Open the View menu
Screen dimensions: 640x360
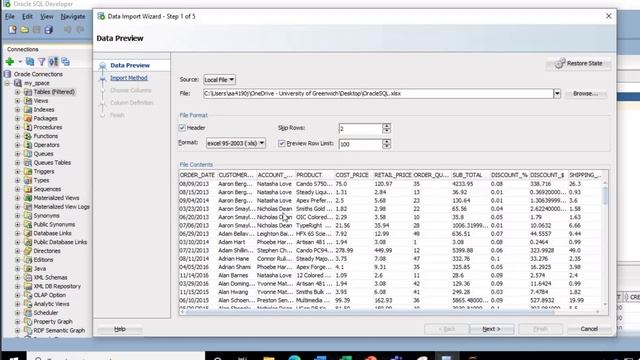tap(47, 17)
